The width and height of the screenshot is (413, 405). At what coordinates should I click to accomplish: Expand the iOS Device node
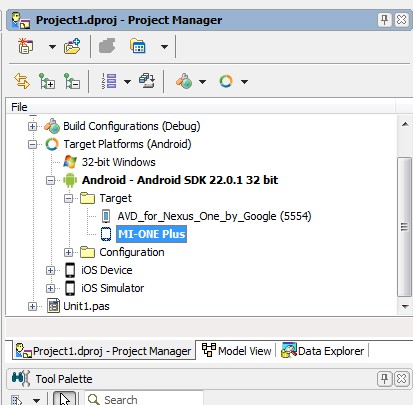50,270
